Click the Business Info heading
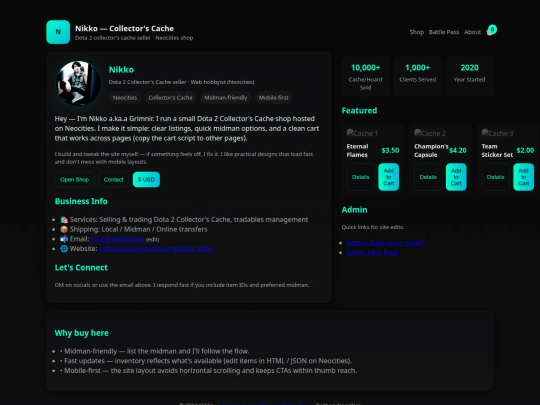The image size is (540, 405). [x=81, y=201]
